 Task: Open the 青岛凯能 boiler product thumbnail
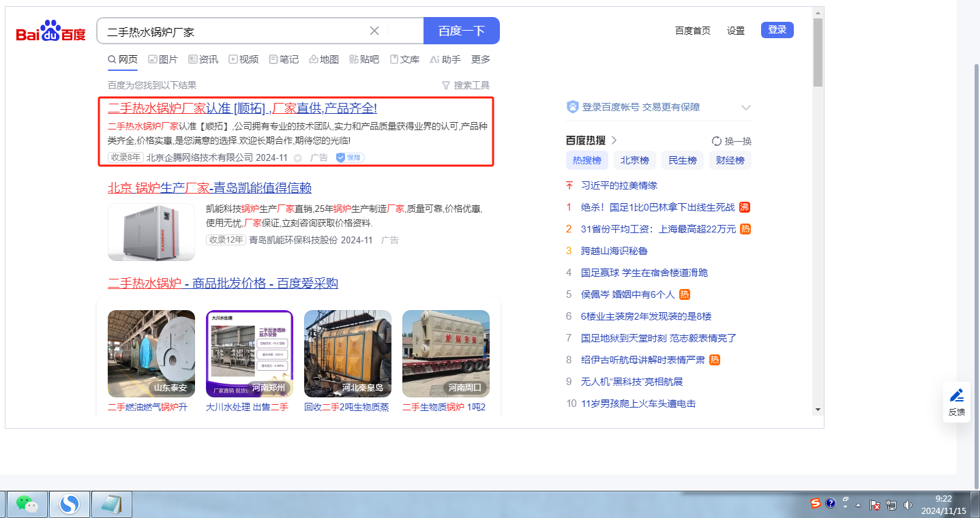pyautogui.click(x=151, y=232)
